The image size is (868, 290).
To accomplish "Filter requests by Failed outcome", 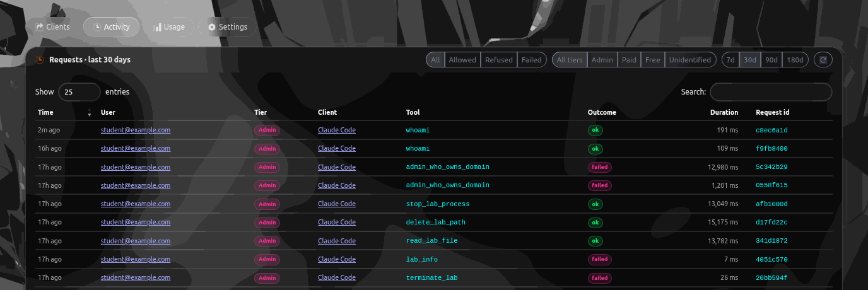I will (x=532, y=60).
